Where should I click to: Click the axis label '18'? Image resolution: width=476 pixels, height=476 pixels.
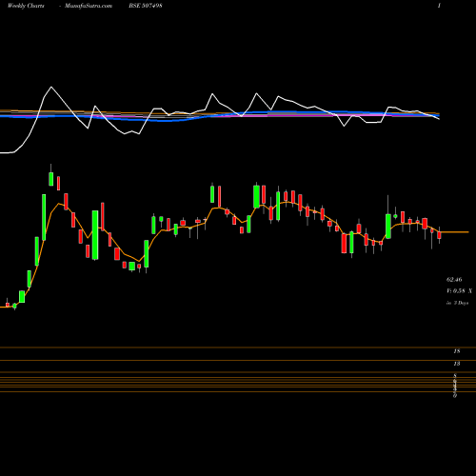pyautogui.click(x=457, y=351)
